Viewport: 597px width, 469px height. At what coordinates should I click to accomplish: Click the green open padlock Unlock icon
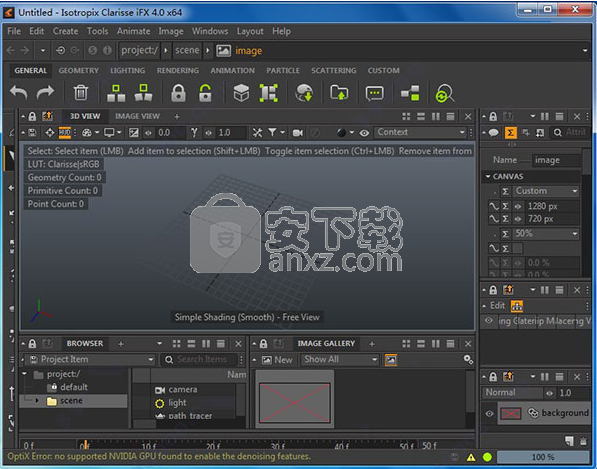[x=205, y=93]
